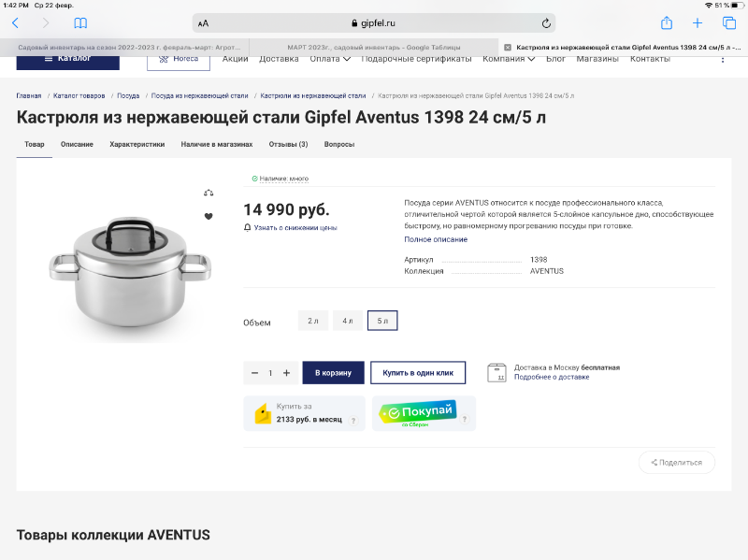Select the 4 л volume option
748x560 pixels.
(348, 321)
